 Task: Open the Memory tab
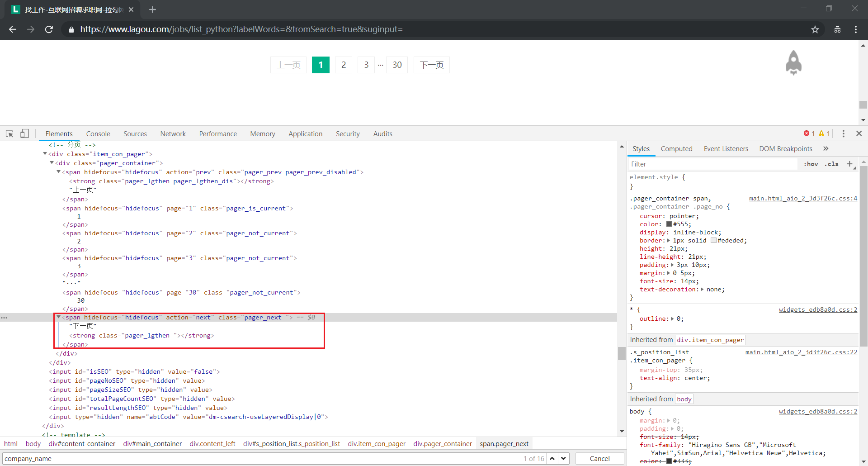coord(263,133)
